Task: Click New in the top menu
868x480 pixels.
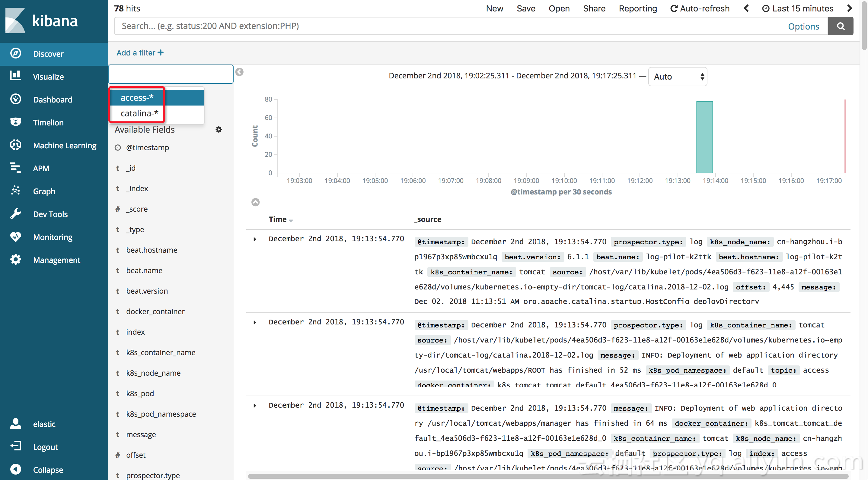Action: (494, 8)
